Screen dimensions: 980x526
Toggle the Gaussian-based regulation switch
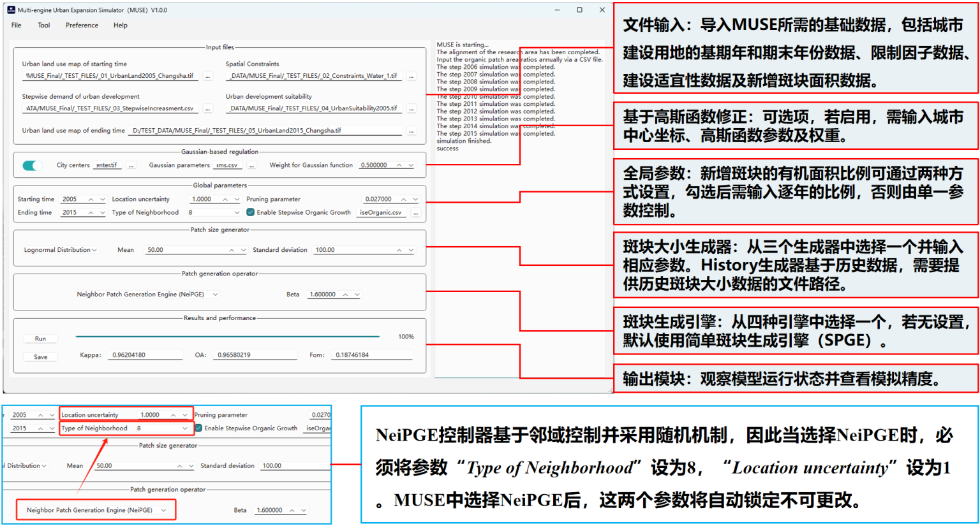pos(32,166)
